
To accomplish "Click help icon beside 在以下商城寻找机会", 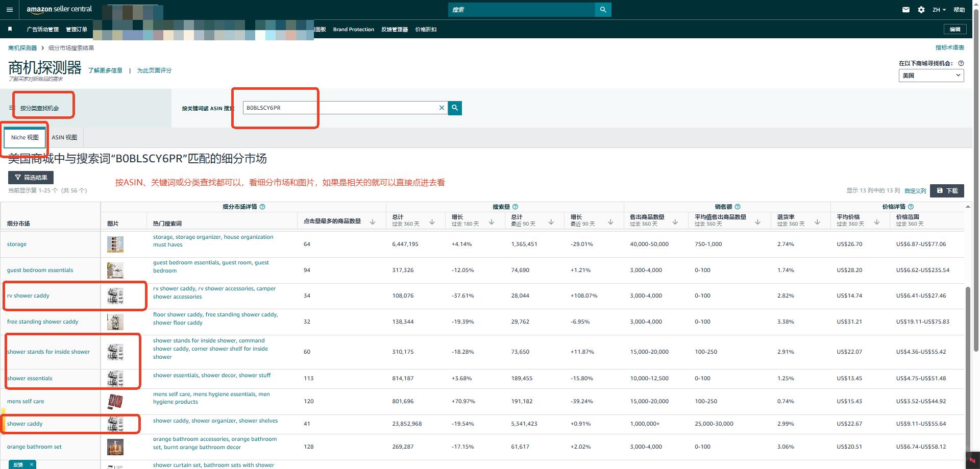I will (x=961, y=63).
